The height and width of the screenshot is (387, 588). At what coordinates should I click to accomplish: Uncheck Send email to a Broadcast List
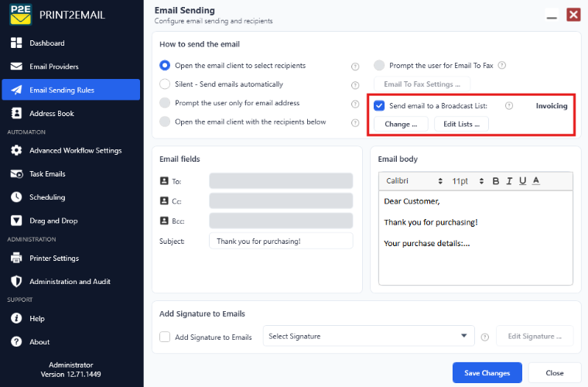(379, 106)
